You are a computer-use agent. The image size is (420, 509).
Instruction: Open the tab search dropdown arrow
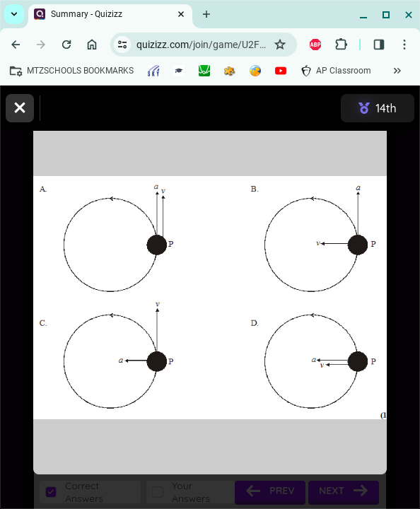(14, 14)
